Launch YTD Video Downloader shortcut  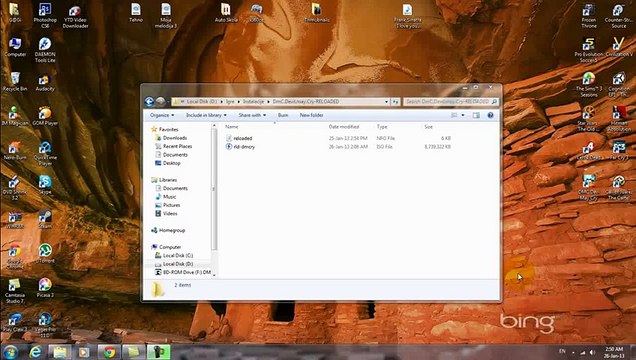(x=75, y=15)
